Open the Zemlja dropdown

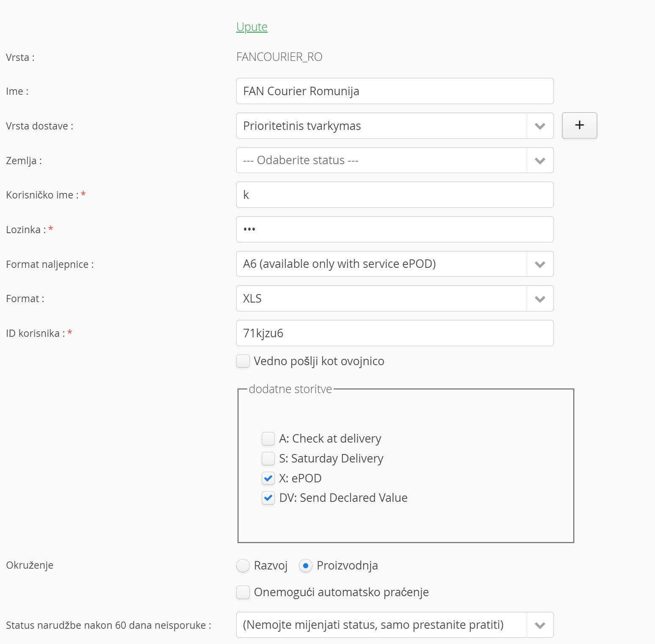(395, 160)
